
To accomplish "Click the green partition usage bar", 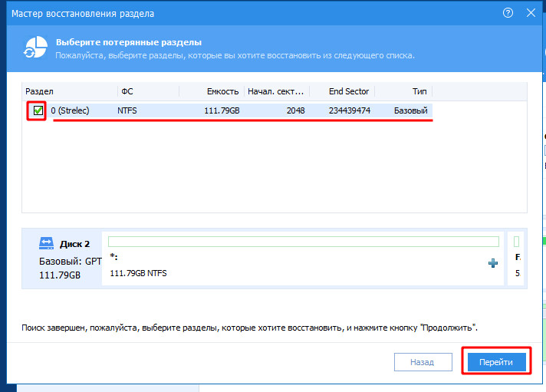I will click(303, 242).
